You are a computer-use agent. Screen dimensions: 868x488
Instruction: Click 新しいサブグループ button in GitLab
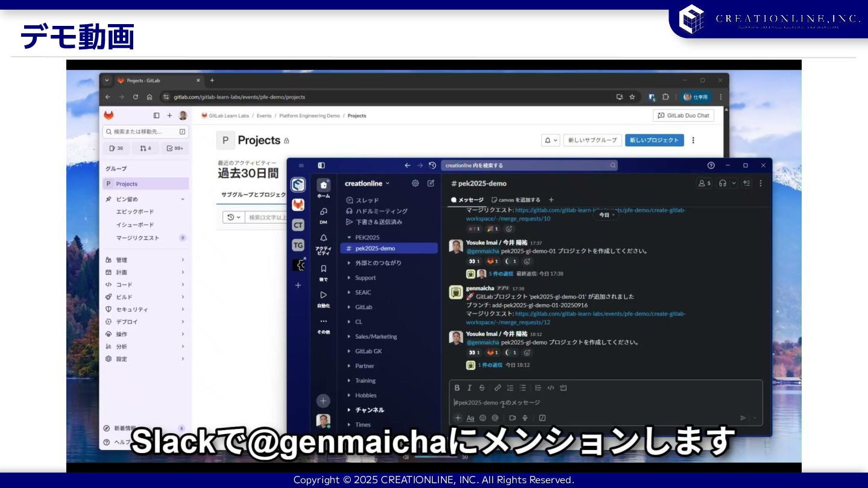tap(593, 140)
